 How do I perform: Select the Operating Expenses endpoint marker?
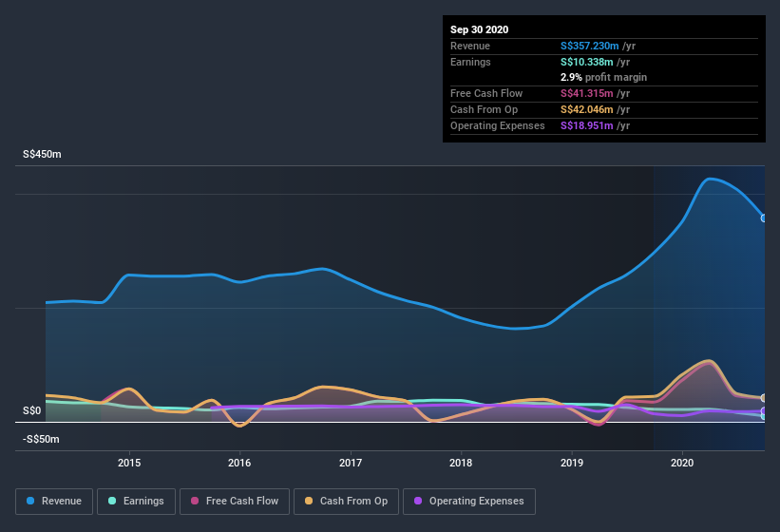pyautogui.click(x=764, y=410)
